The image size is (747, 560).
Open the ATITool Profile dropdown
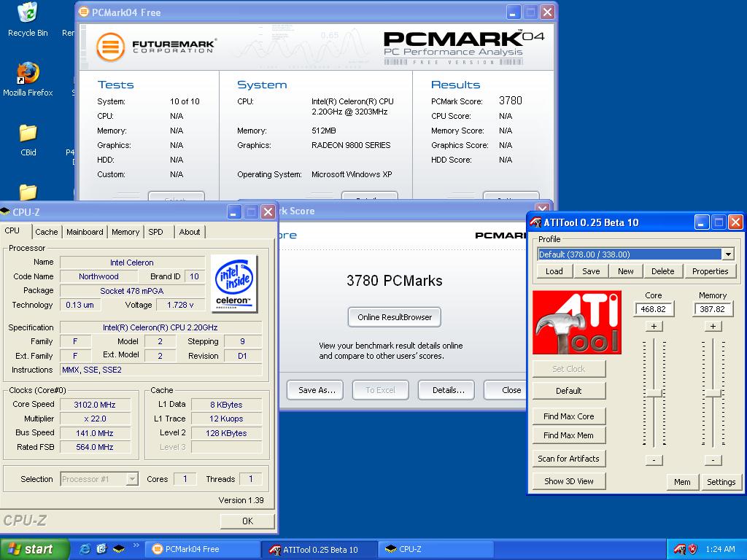pos(727,254)
